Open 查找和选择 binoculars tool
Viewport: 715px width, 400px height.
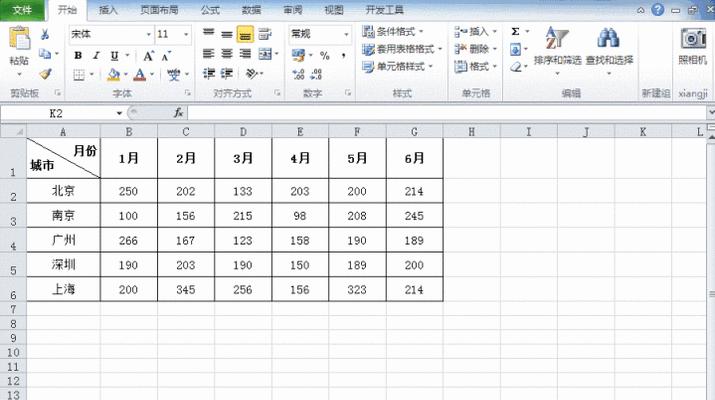pyautogui.click(x=609, y=50)
